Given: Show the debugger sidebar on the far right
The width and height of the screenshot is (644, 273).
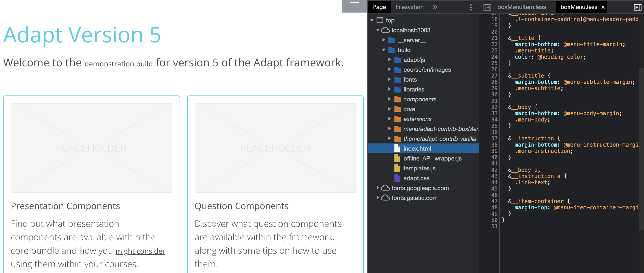Looking at the screenshot, I should 638,7.
